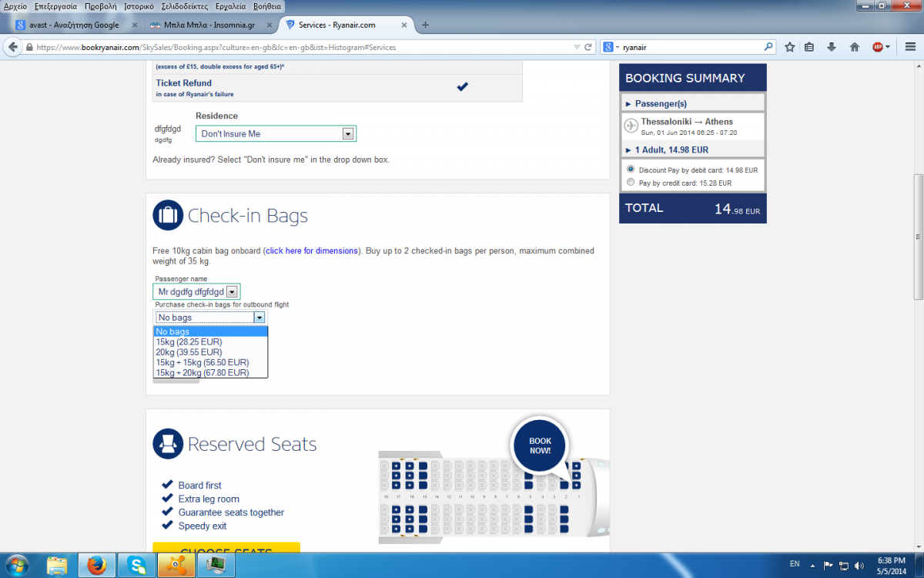This screenshot has width=924, height=578.
Task: Open the Προβολή menu
Action: (101, 5)
